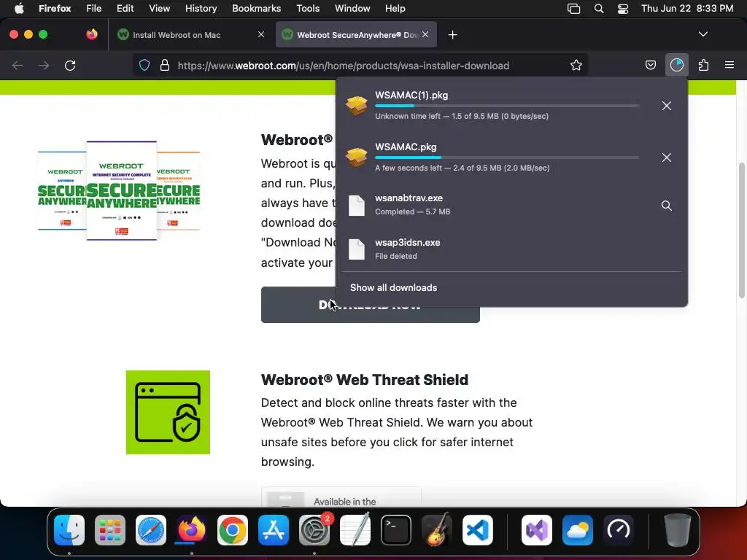The image size is (747, 560).
Task: Reload the current page
Action: pos(70,65)
